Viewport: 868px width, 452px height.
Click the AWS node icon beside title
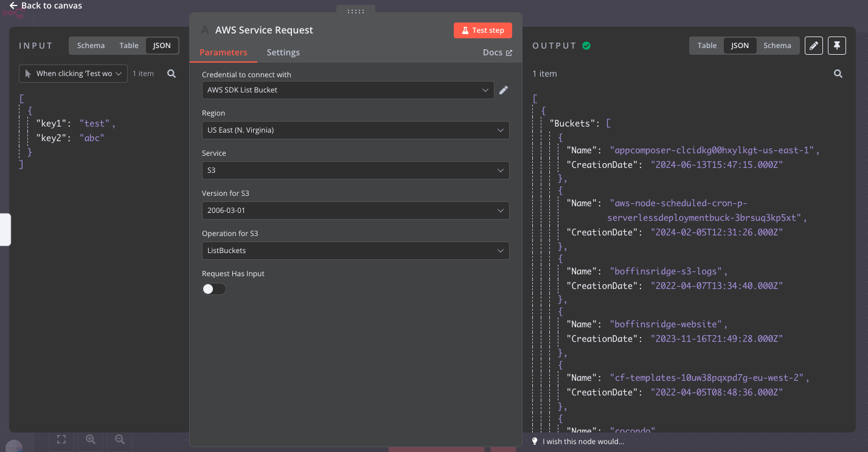click(204, 30)
